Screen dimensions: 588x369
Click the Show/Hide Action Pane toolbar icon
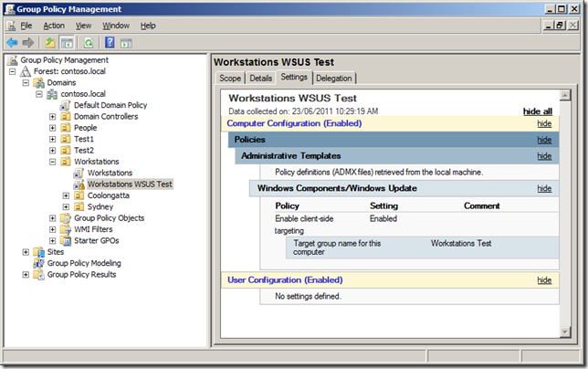coord(126,42)
